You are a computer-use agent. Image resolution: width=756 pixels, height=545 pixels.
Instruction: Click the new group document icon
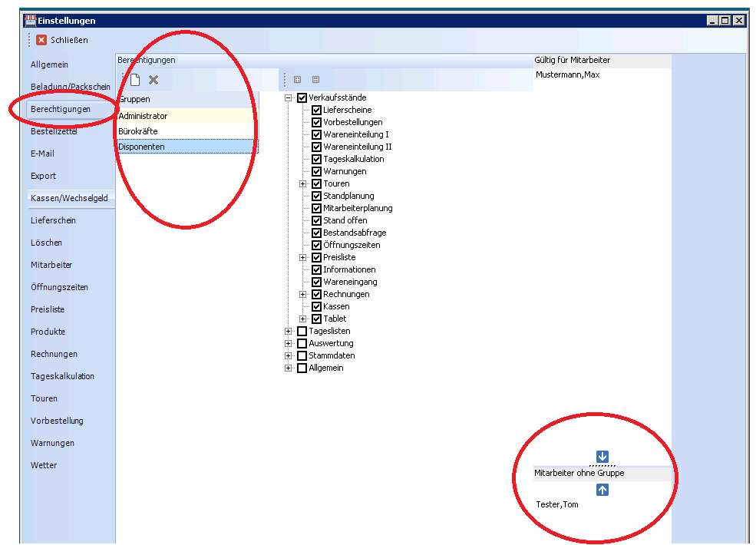click(134, 80)
